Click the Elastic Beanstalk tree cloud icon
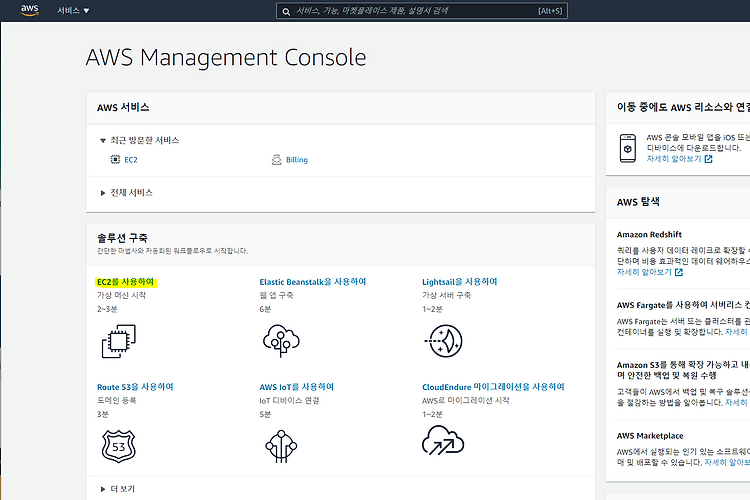This screenshot has height=500, width=750. coord(281,341)
